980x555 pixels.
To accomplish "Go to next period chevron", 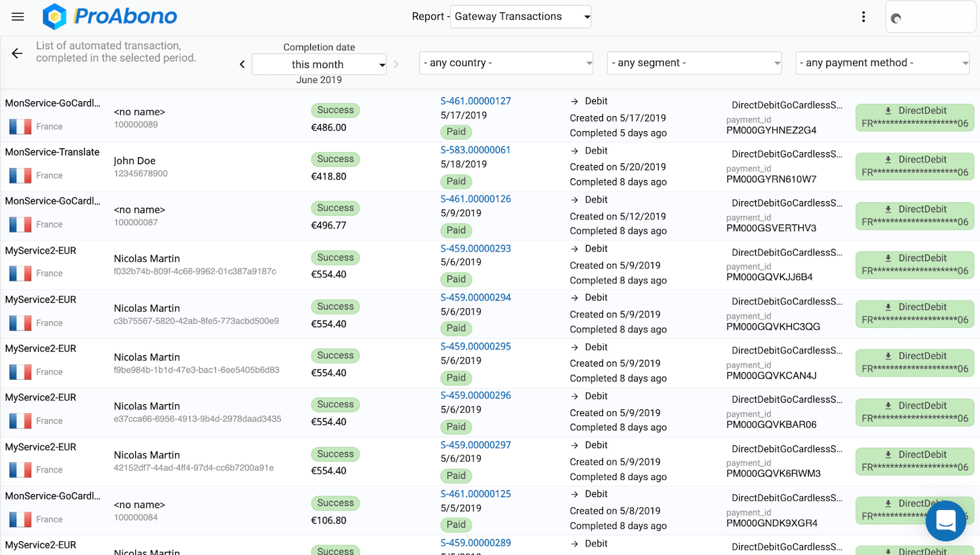I will click(396, 64).
